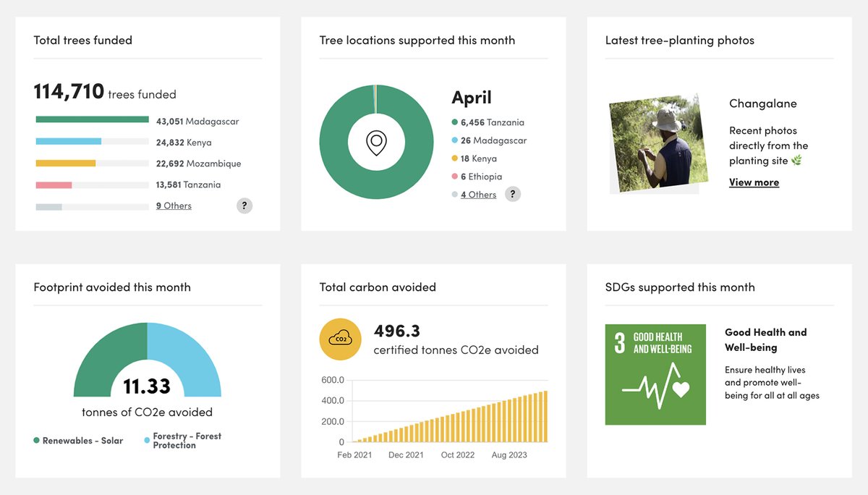The width and height of the screenshot is (868, 495).
Task: Click the leaf emoji after planting site
Action: tap(796, 161)
